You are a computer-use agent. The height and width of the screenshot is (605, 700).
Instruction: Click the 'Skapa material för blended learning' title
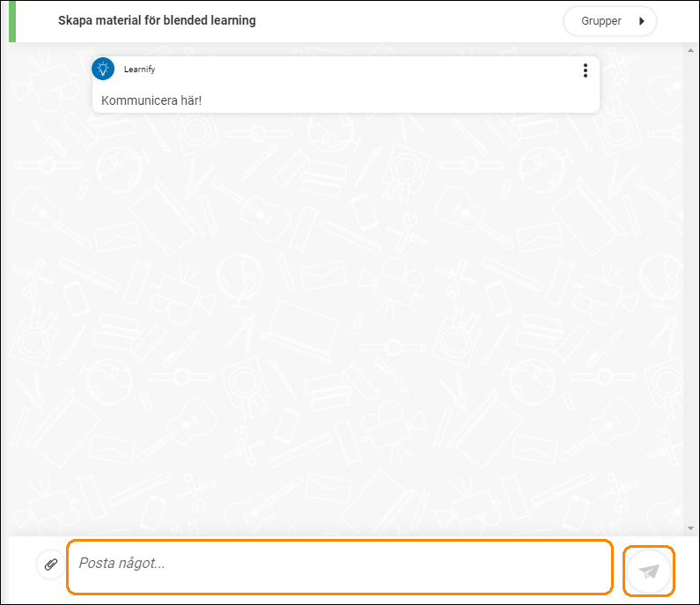pyautogui.click(x=157, y=20)
